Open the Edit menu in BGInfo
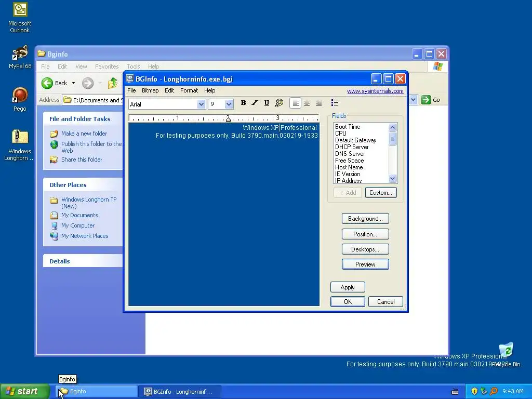532x399 pixels. (x=169, y=90)
